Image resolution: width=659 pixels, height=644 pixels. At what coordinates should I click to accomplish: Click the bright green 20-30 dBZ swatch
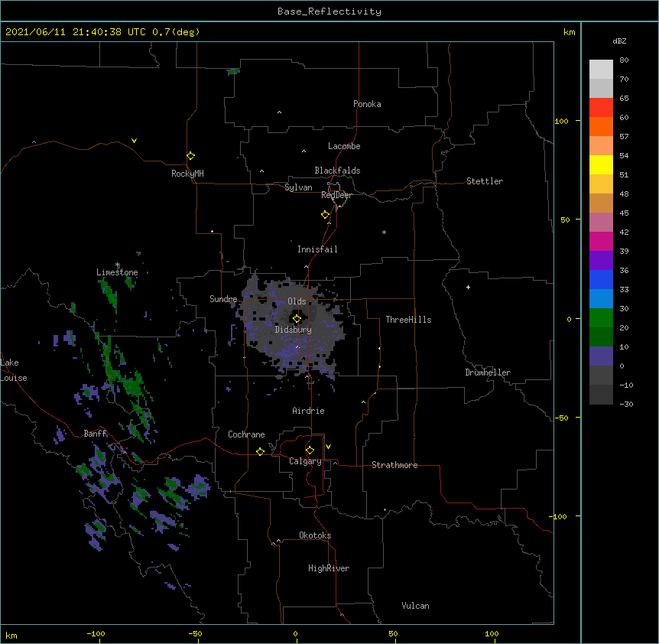601,318
